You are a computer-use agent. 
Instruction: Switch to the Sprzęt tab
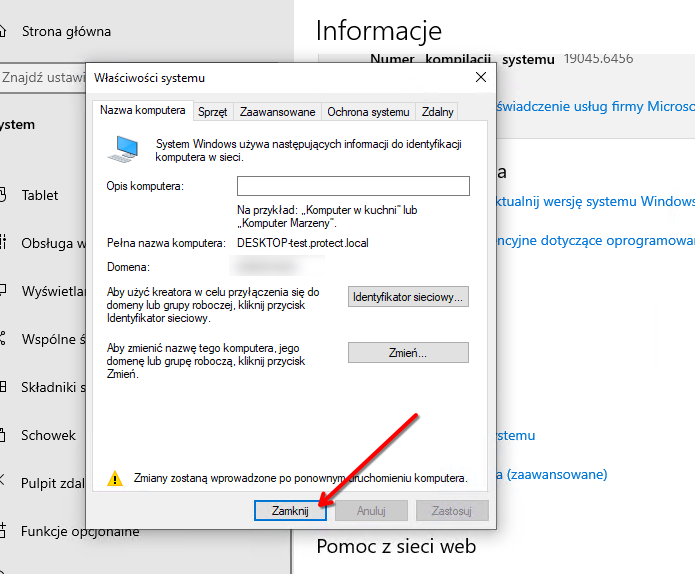212,112
